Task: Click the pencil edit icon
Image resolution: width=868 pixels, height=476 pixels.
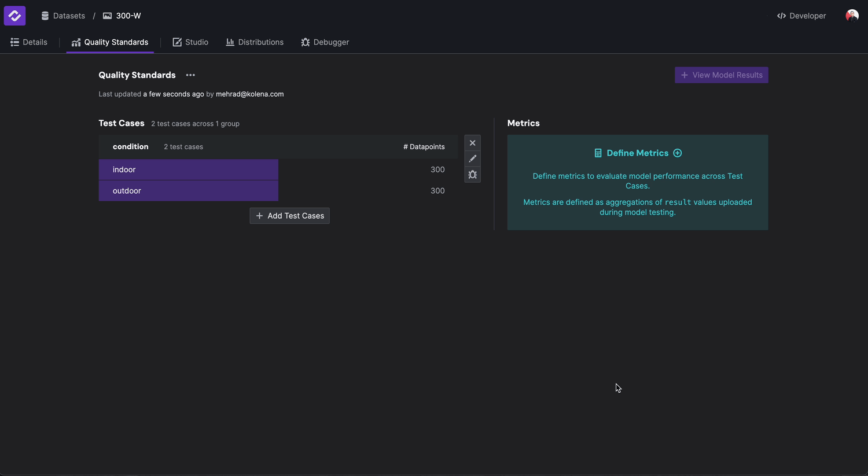Action: [472, 158]
